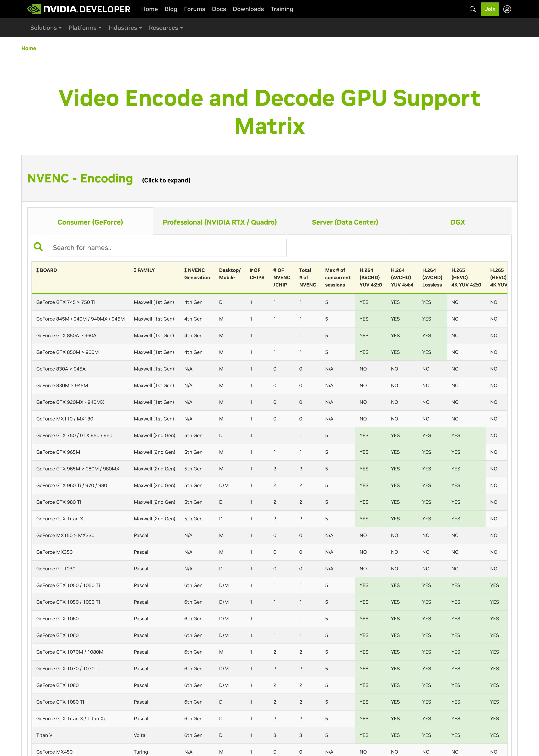Click the green search icon beside names field
The height and width of the screenshot is (756, 539).
[39, 247]
